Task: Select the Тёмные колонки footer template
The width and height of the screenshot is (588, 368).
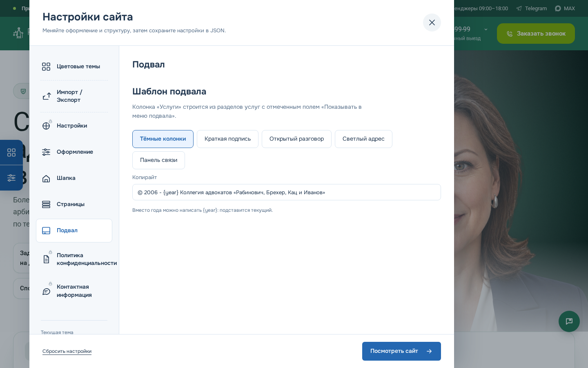Action: pos(163,139)
